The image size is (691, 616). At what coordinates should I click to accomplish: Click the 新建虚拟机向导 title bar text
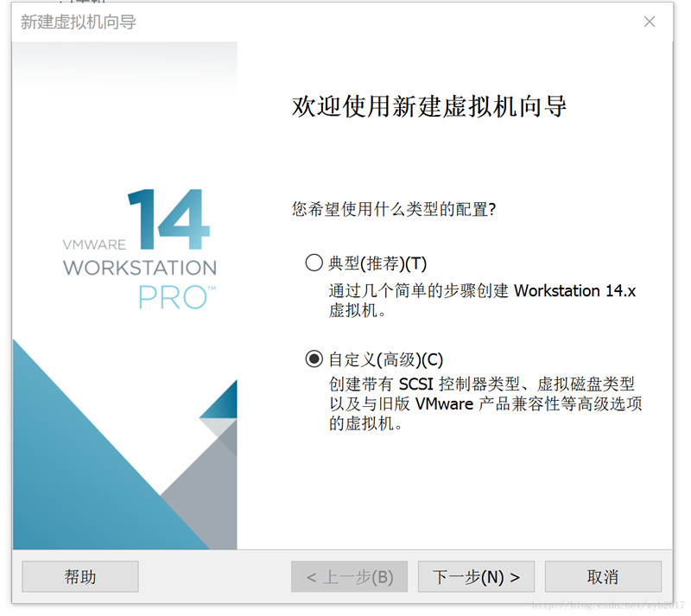pyautogui.click(x=79, y=22)
